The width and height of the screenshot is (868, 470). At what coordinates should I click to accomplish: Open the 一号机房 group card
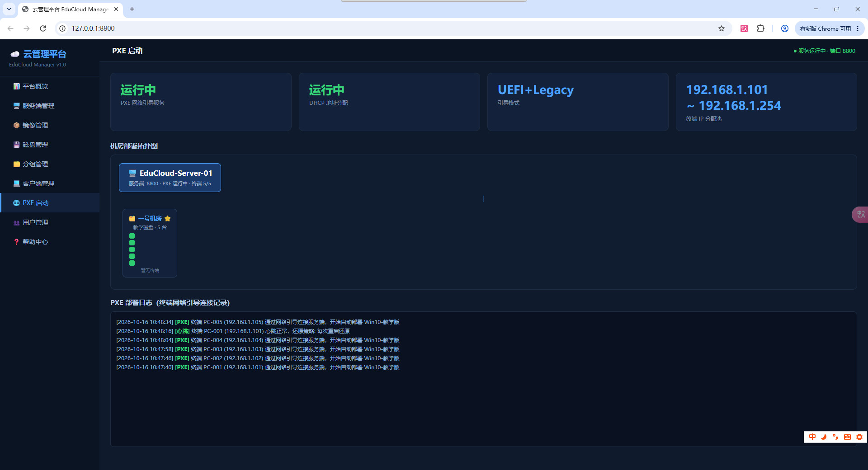pos(150,243)
